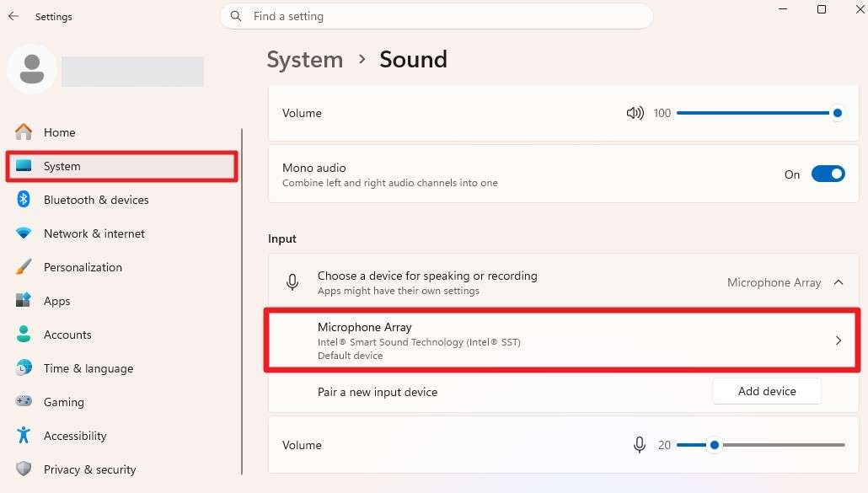Click the Time & language globe icon
Viewport: 868px width, 493px height.
coord(24,367)
